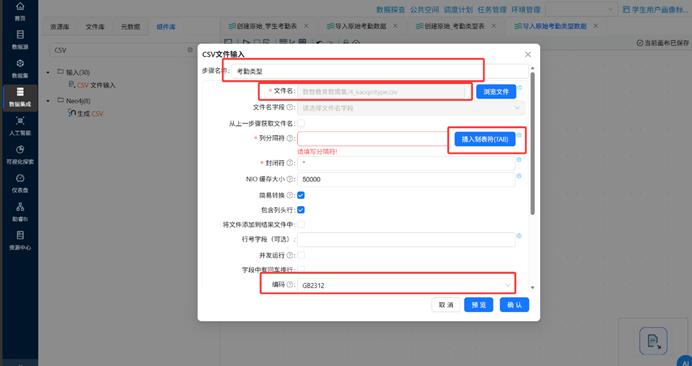
Task: Open 数据集 in the left sidebar
Action: tap(20, 68)
